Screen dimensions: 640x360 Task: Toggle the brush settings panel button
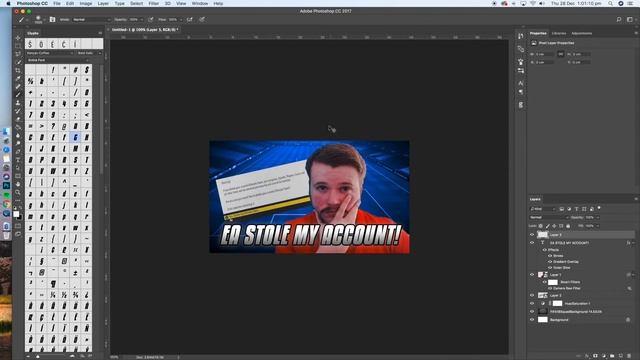(x=52, y=20)
